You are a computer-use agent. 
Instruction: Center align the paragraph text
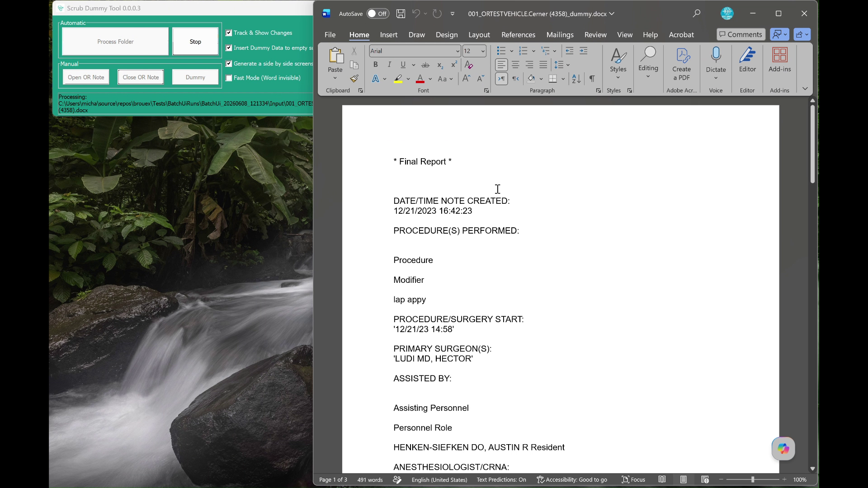(x=515, y=65)
